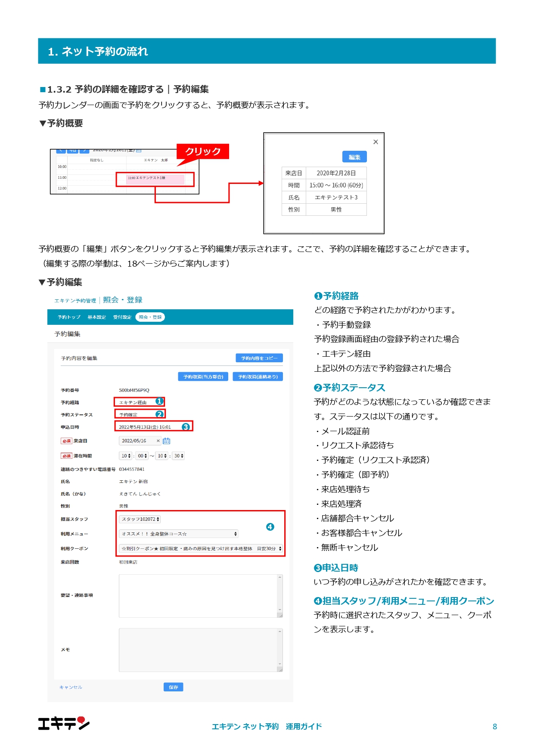The width and height of the screenshot is (534, 756).
Task: Click the 予約内容をコピー button
Action: coord(259,358)
